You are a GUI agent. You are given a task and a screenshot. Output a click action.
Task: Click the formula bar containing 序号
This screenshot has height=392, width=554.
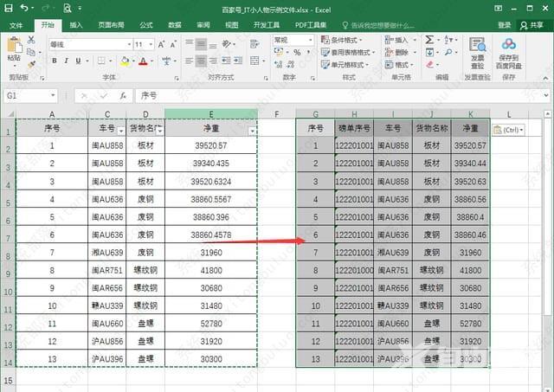(x=339, y=96)
